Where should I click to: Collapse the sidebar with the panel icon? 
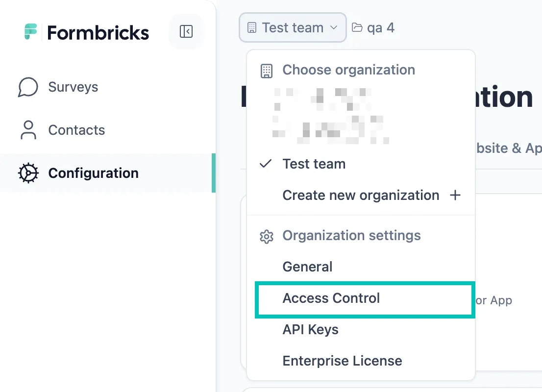coord(186,32)
